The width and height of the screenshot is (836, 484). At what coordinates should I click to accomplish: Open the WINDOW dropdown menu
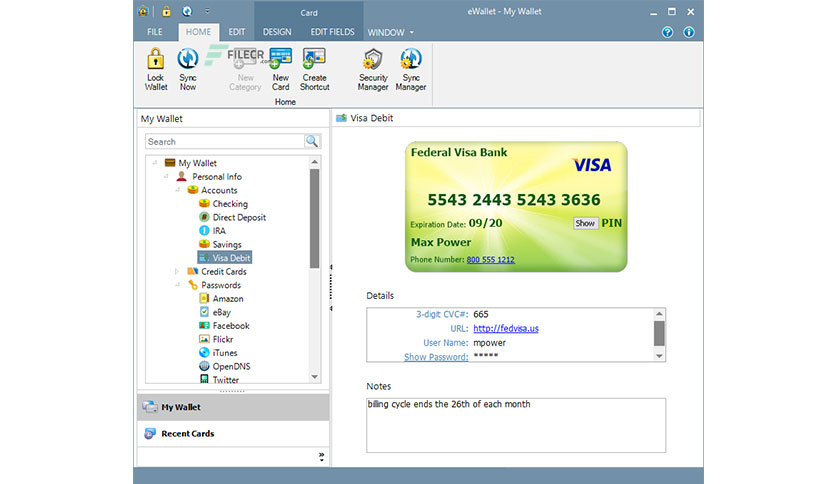click(x=390, y=33)
